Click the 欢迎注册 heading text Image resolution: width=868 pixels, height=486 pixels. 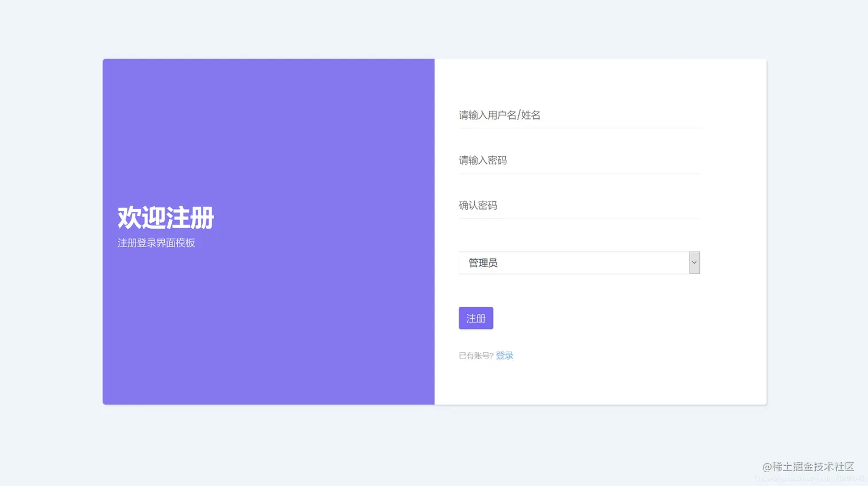click(x=165, y=217)
